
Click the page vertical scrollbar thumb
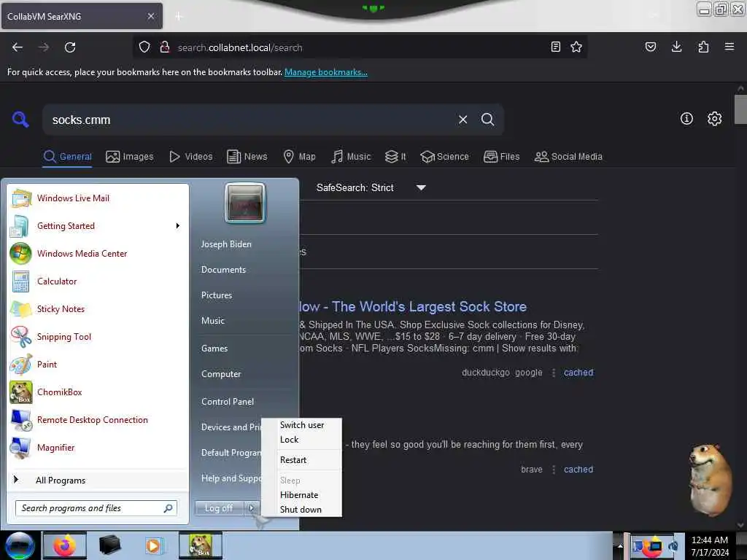tap(740, 110)
